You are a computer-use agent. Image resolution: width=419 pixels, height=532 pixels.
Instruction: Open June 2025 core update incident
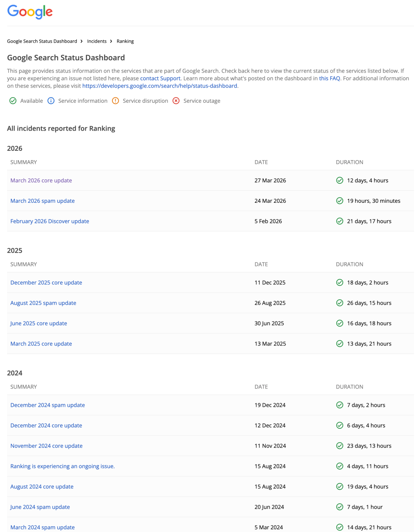[x=38, y=323]
